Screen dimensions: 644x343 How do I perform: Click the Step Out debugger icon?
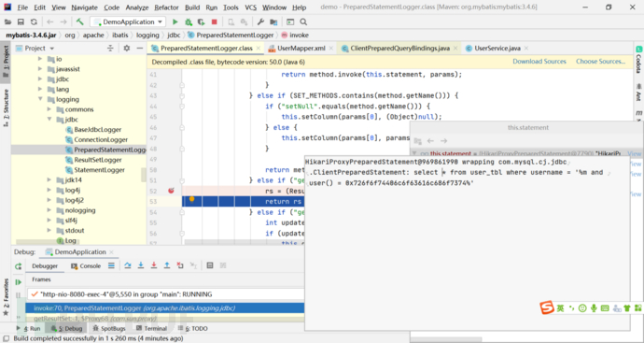167,265
